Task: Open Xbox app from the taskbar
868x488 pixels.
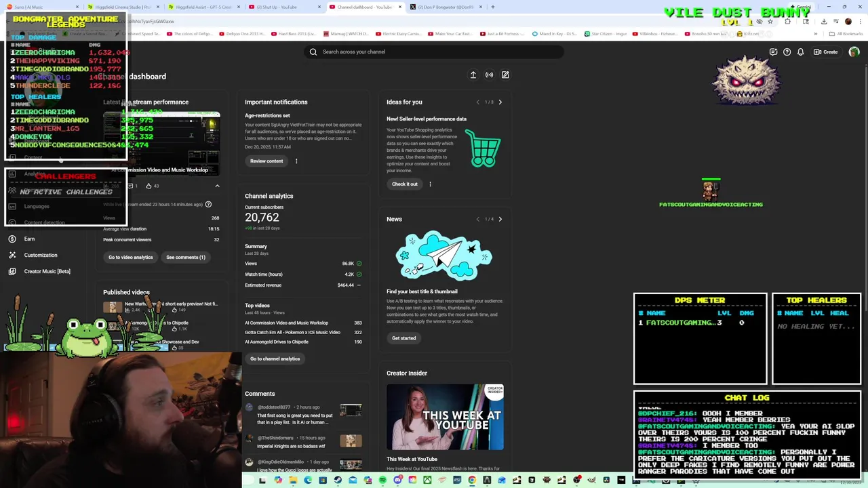Action: (x=427, y=481)
